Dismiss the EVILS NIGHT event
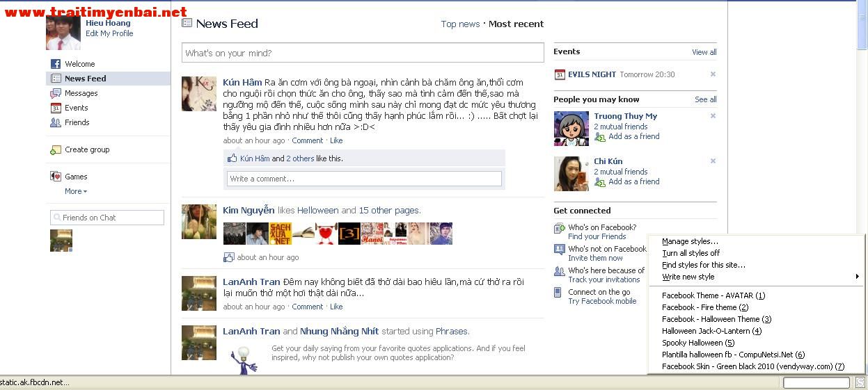This screenshot has width=868, height=390. 713,74
